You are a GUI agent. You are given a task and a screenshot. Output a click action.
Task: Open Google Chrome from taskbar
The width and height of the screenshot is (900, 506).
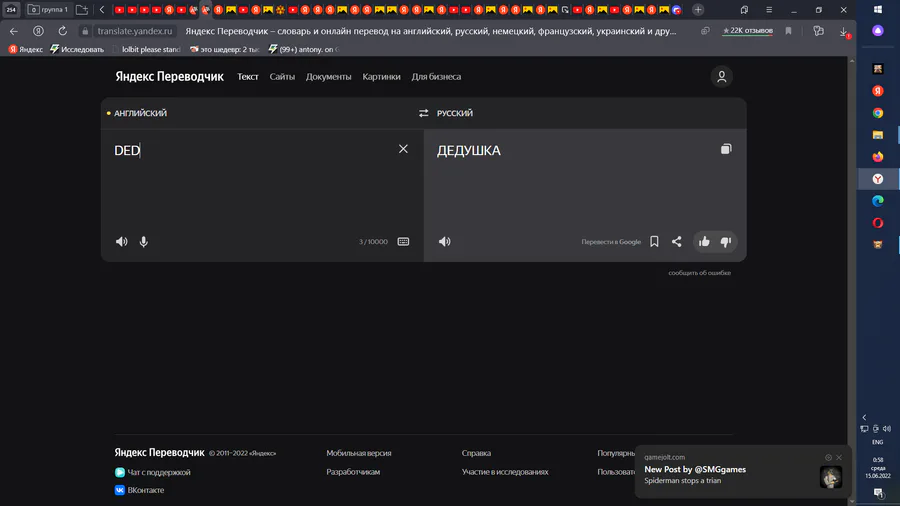pos(878,113)
